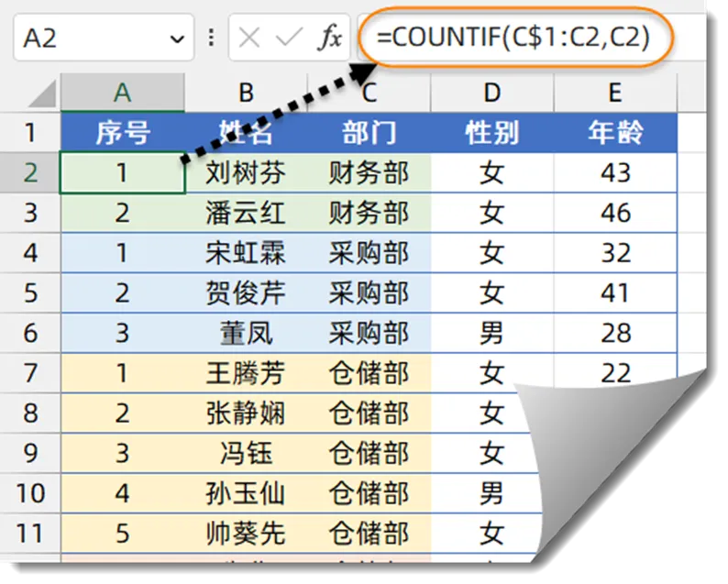Viewport: 728px width, 584px height.
Task: Select column C header
Action: pyautogui.click(x=369, y=92)
